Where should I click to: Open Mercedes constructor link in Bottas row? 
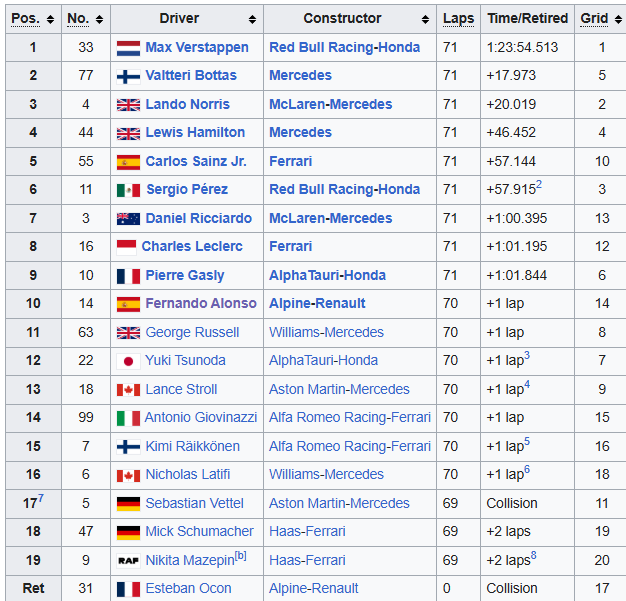[x=300, y=75]
